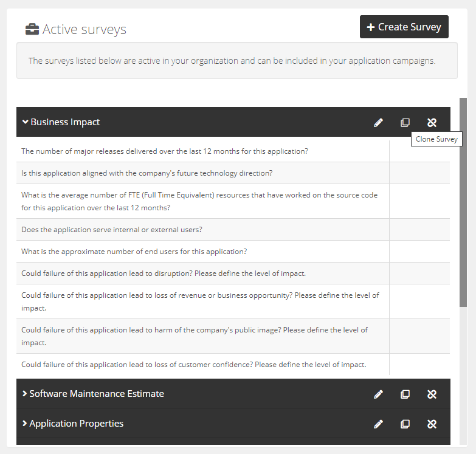476x454 pixels.
Task: Click the briefcase icon beside Active surveys
Action: 32,29
